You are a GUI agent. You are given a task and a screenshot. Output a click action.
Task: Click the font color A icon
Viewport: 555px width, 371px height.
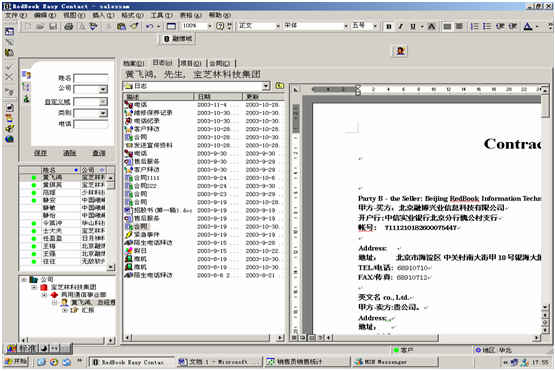click(528, 26)
